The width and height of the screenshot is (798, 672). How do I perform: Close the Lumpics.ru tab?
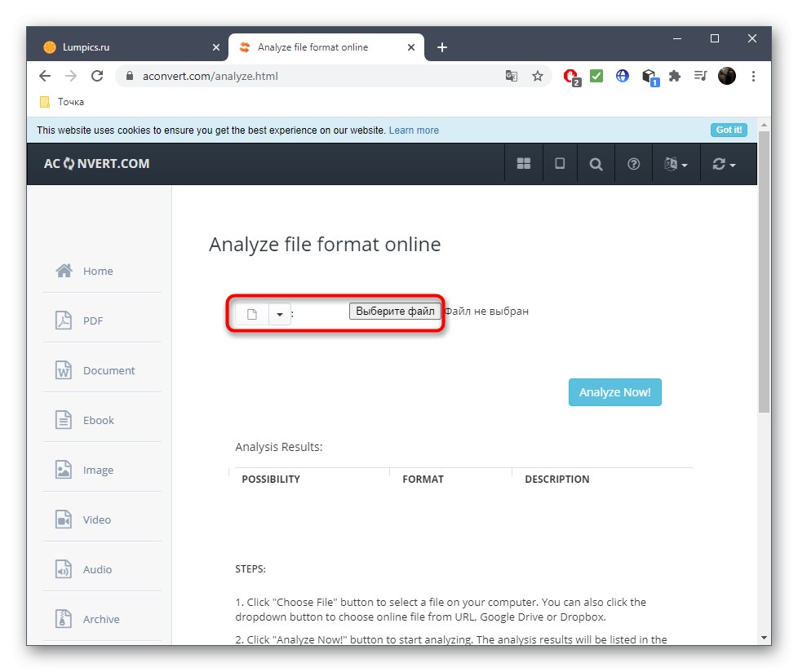coord(215,47)
